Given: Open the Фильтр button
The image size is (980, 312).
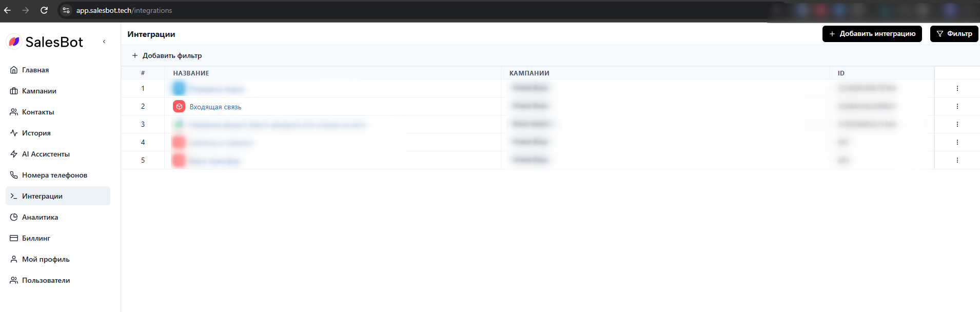Looking at the screenshot, I should [954, 34].
